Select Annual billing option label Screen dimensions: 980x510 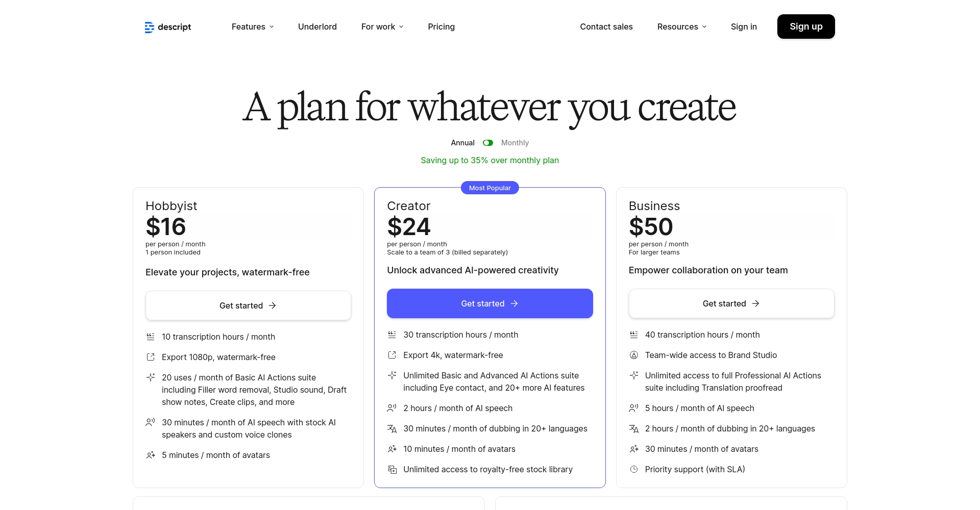(462, 143)
